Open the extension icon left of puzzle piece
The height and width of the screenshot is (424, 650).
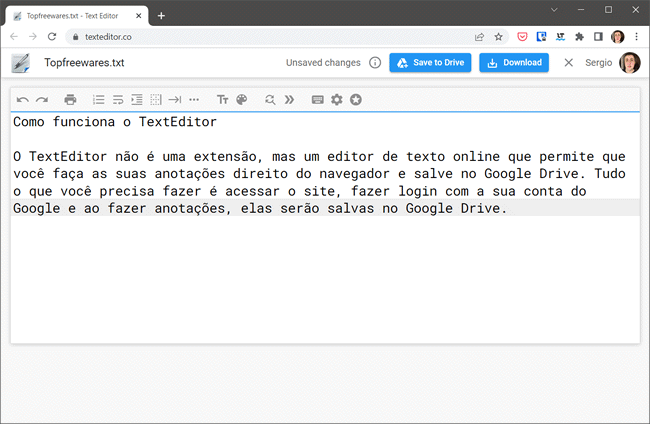560,37
